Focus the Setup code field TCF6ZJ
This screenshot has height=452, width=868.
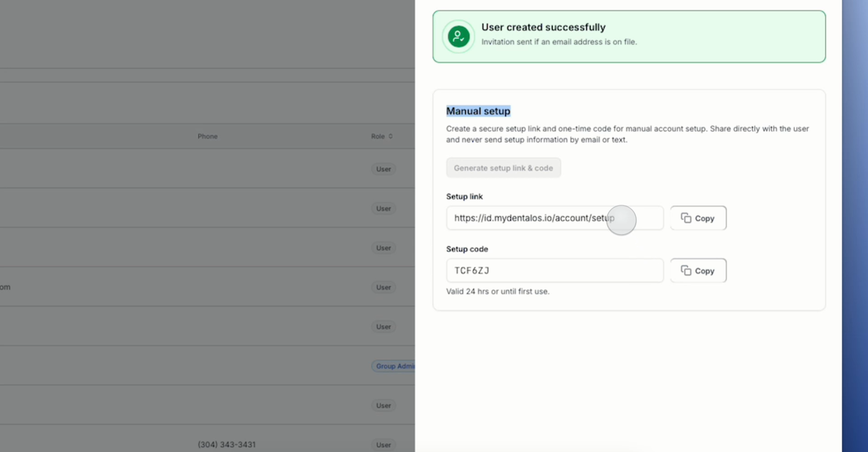(x=555, y=271)
